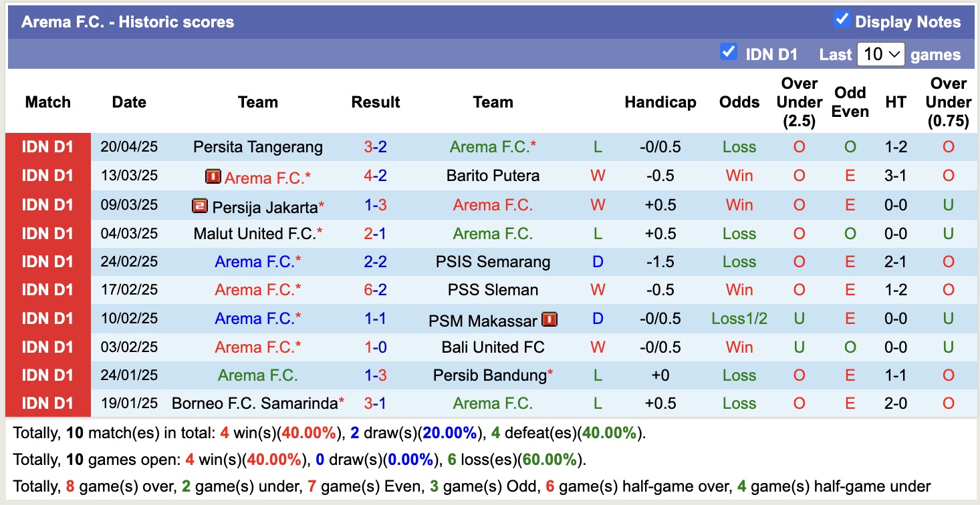Click the Malut United F.C. team name
980x505 pixels.
[254, 233]
